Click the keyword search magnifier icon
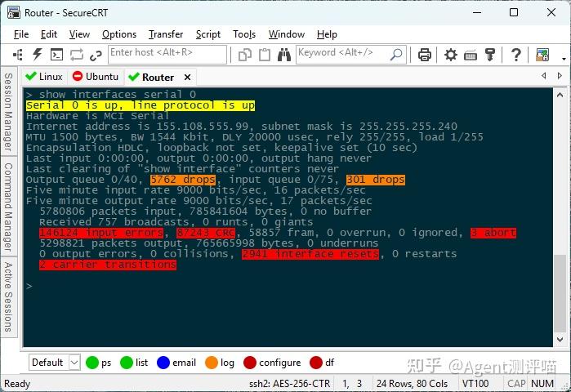Viewport: 571px width, 392px height. (396, 55)
